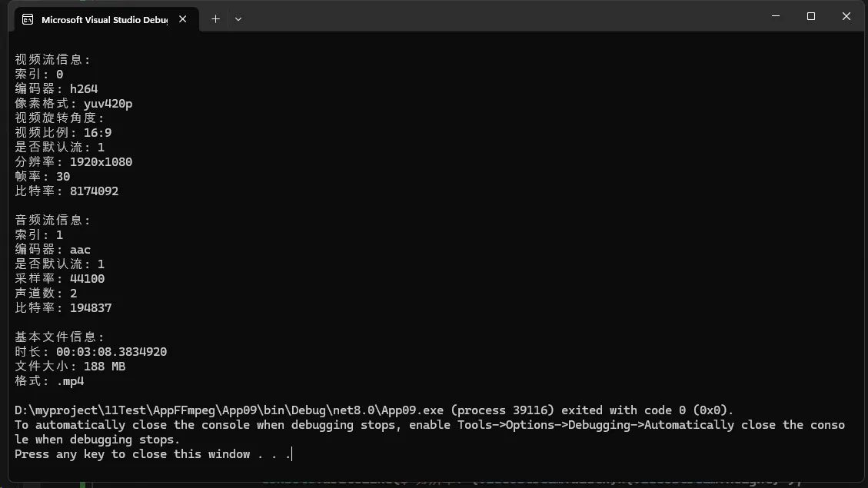Expand the new tab profile dropdown chevron
The height and width of the screenshot is (488, 868).
(x=238, y=19)
